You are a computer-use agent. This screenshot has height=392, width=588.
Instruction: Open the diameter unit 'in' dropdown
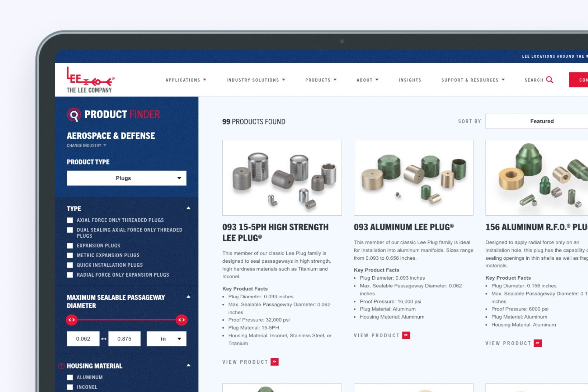pos(166,339)
